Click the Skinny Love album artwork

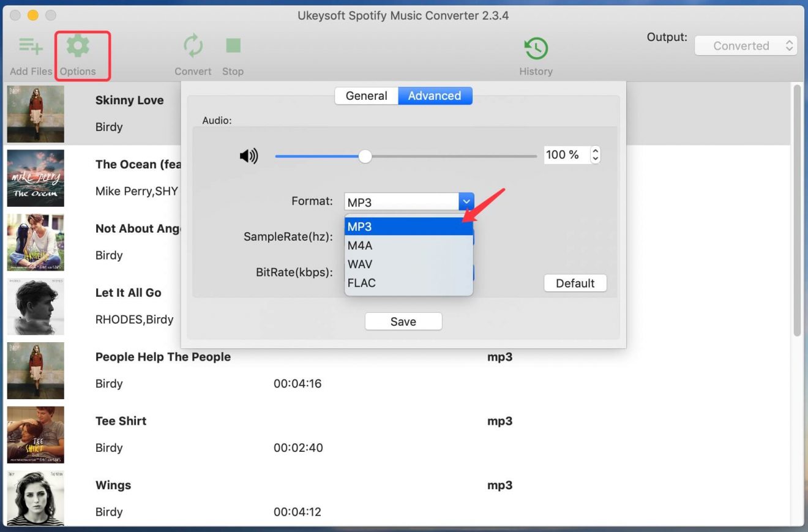coord(35,114)
